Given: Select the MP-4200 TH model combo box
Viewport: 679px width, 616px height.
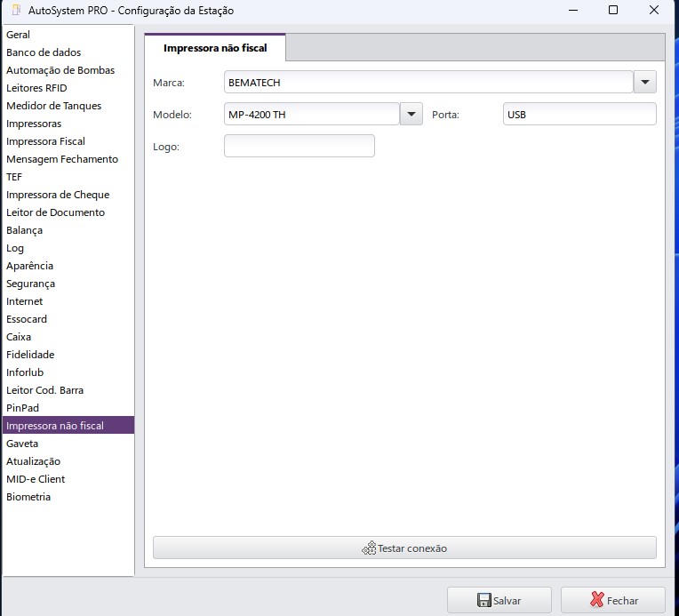Looking at the screenshot, I should pos(312,114).
